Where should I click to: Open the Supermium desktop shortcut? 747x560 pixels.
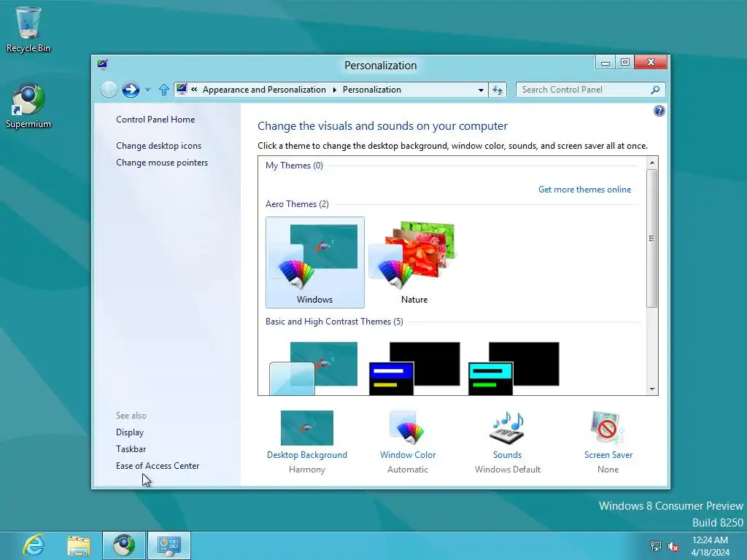(28, 106)
